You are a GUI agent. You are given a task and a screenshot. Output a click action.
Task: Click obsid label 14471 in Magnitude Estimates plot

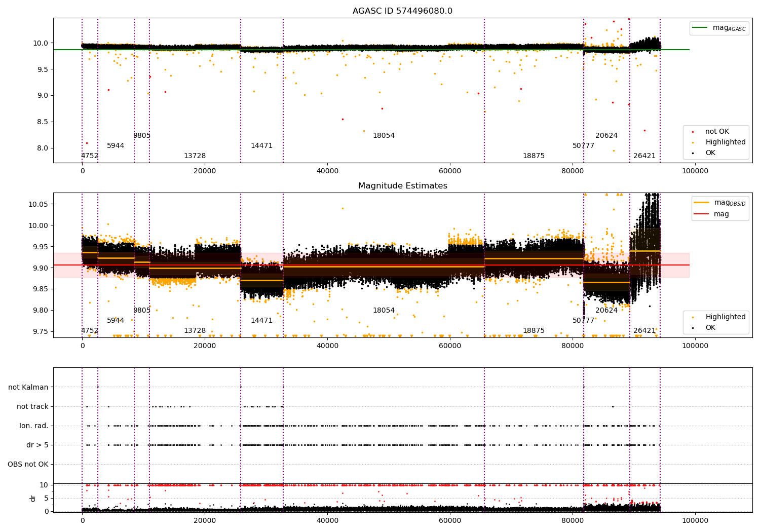tap(262, 321)
